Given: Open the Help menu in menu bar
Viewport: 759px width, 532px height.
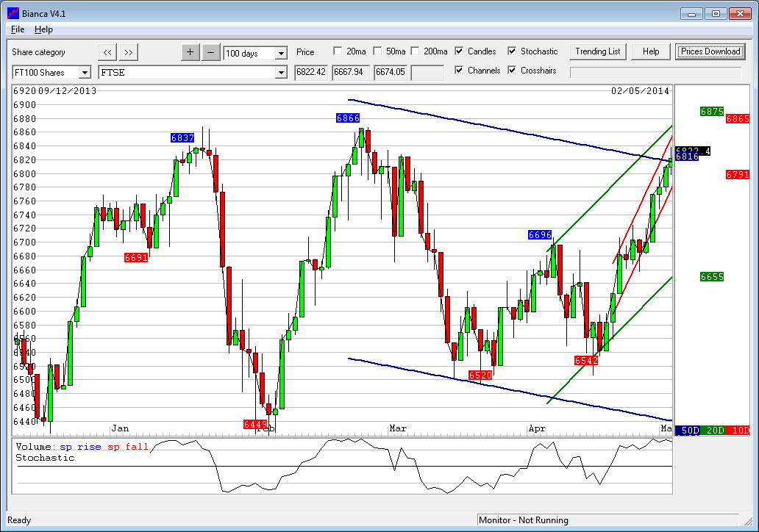Looking at the screenshot, I should point(43,29).
